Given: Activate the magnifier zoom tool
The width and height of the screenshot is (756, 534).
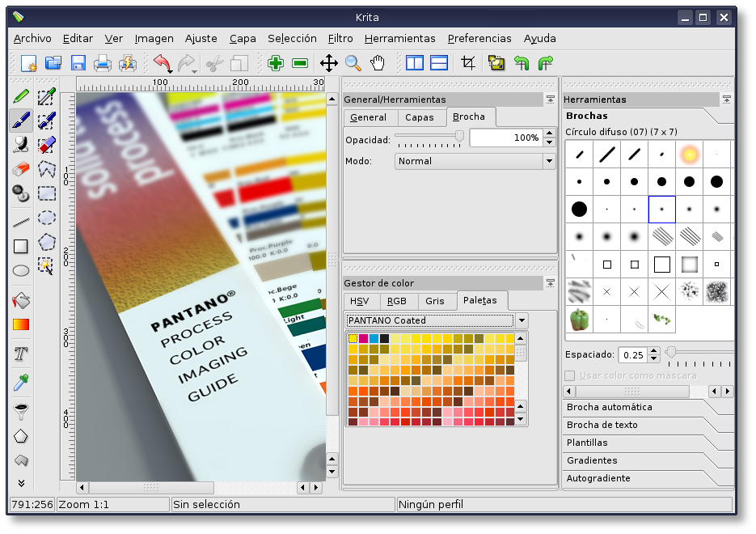Looking at the screenshot, I should (353, 63).
